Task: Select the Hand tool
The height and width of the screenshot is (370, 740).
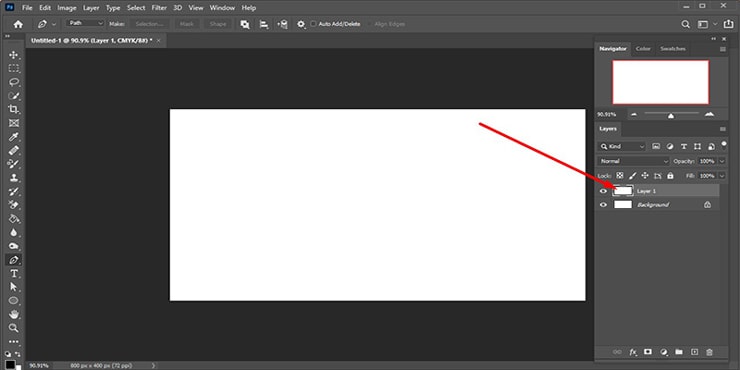Action: pyautogui.click(x=14, y=314)
